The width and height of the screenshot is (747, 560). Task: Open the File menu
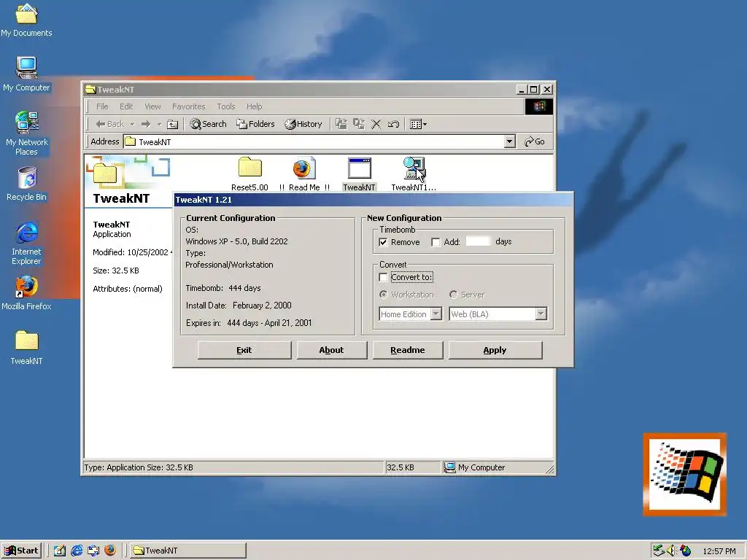click(x=102, y=106)
